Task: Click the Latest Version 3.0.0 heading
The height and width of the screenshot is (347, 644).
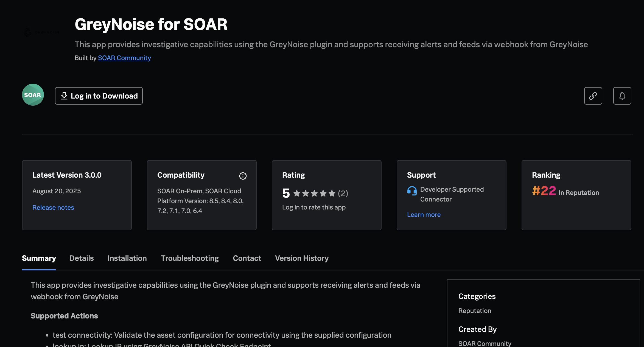Action: (67, 175)
